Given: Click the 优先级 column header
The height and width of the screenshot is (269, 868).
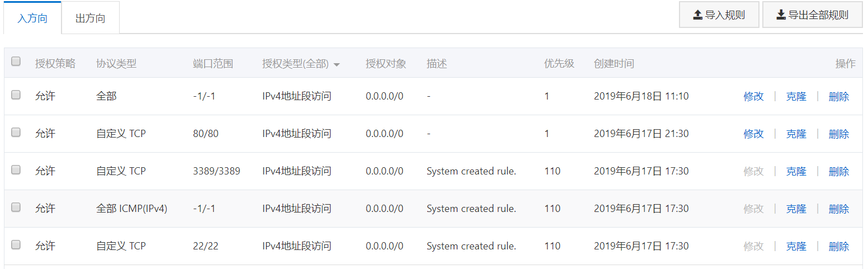Looking at the screenshot, I should [x=559, y=63].
